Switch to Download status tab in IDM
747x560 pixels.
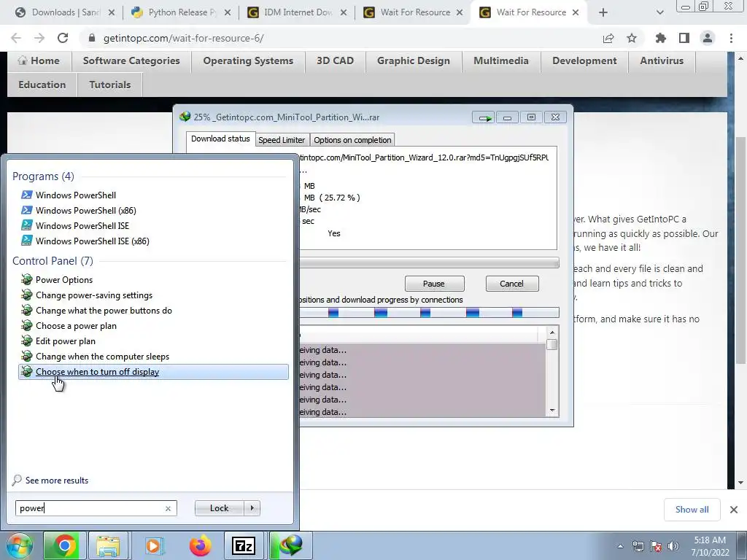[x=220, y=139]
